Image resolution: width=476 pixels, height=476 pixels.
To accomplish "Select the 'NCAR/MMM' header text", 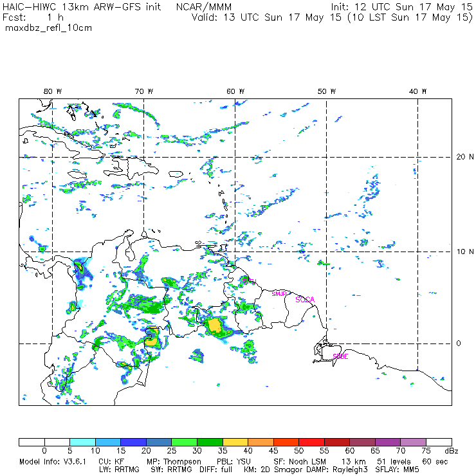I will coord(204,6).
